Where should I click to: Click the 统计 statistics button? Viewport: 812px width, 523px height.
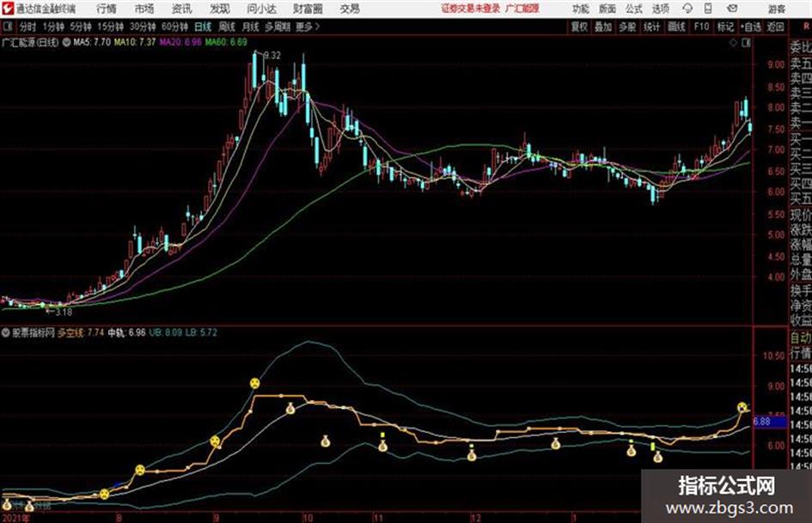click(651, 27)
